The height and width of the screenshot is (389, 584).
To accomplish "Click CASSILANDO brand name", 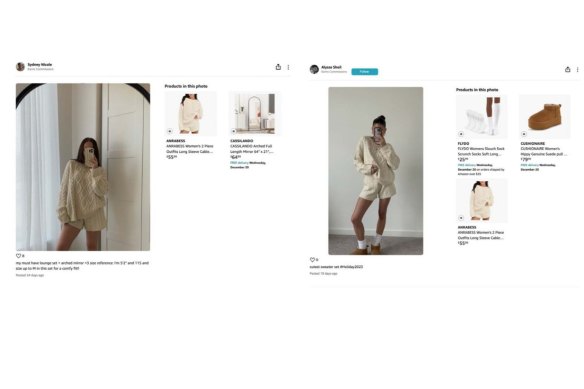I will pos(242,141).
